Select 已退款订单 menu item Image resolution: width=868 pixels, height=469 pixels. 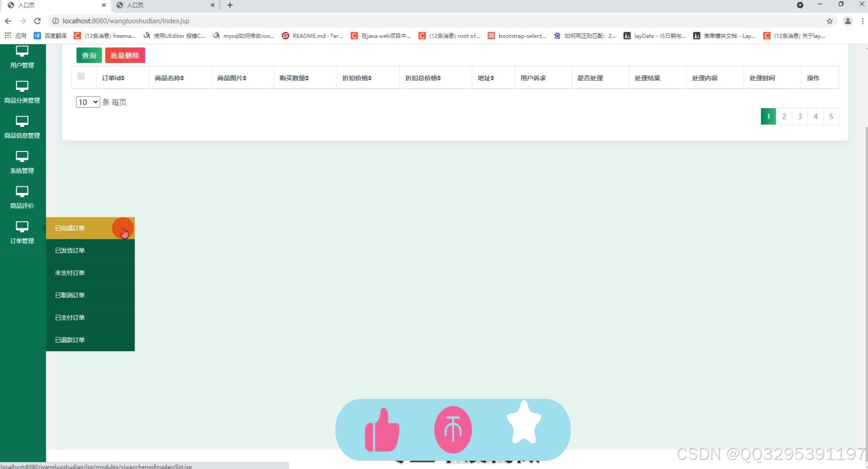[x=90, y=340]
